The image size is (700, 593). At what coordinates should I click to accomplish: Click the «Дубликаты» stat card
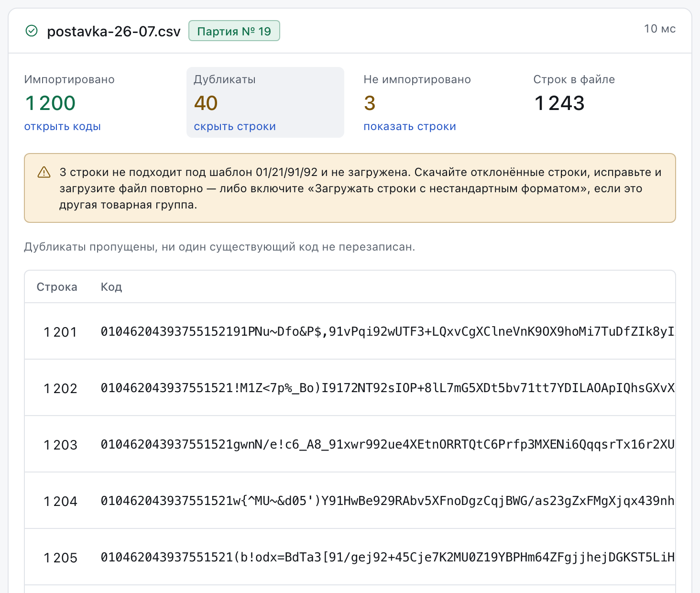point(265,102)
